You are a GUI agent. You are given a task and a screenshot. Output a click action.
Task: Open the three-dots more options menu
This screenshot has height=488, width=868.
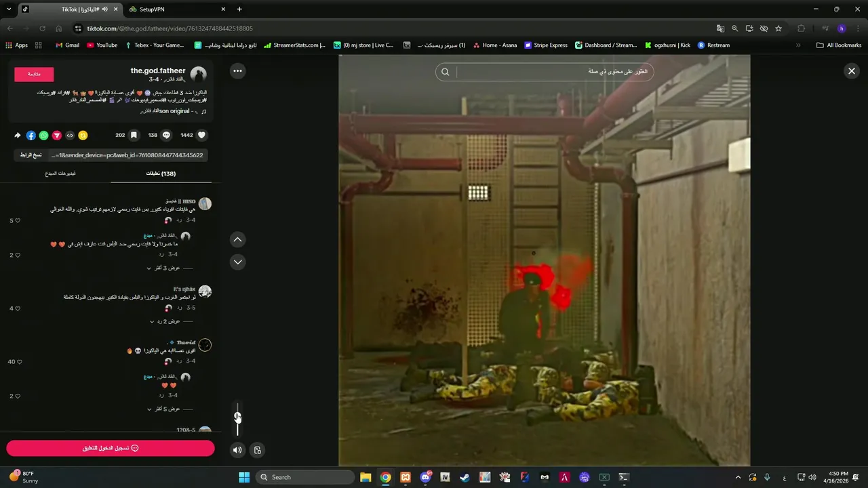click(x=237, y=70)
